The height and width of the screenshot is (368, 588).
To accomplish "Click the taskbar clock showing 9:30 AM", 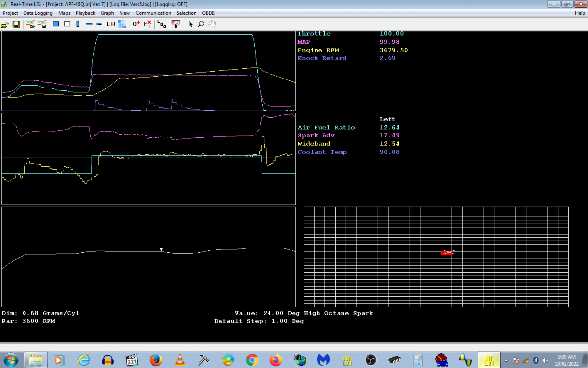I will 566,360.
